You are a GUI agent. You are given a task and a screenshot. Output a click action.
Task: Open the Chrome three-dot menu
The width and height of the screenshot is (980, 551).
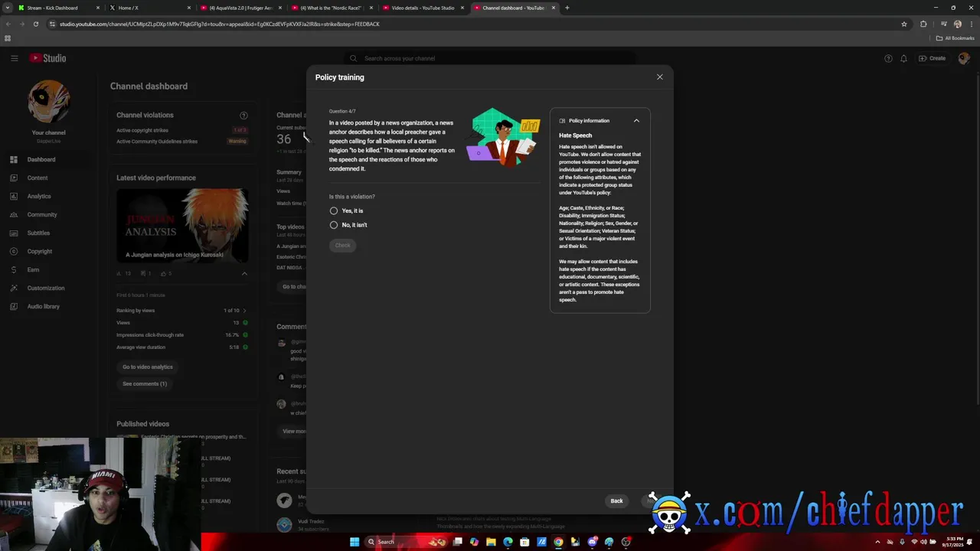coord(972,24)
